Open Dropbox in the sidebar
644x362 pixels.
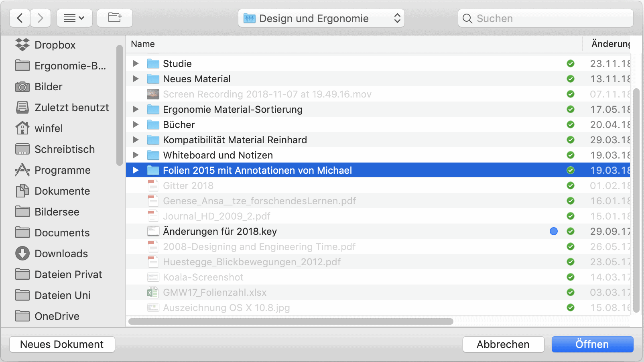point(55,45)
